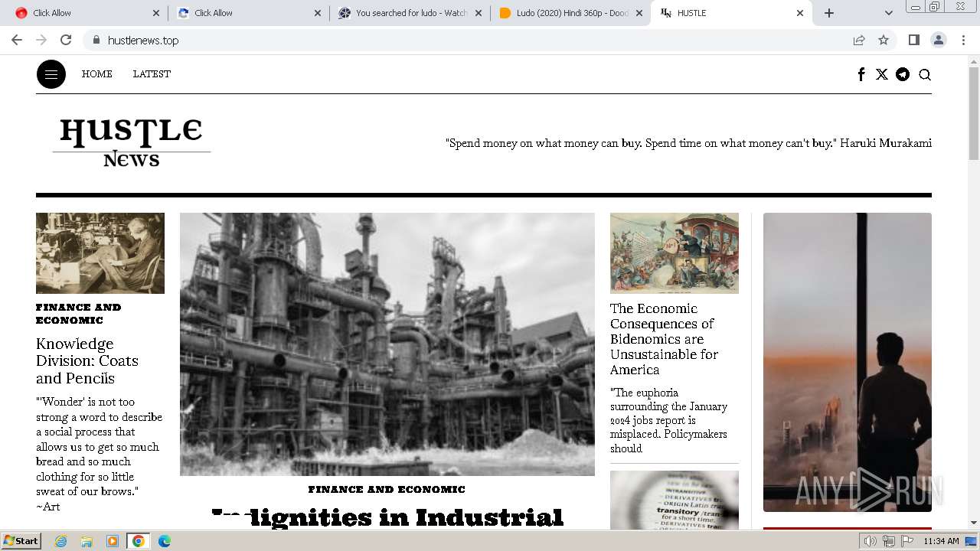The width and height of the screenshot is (980, 551).
Task: Click the volume speaker tray icon
Action: pos(871,541)
